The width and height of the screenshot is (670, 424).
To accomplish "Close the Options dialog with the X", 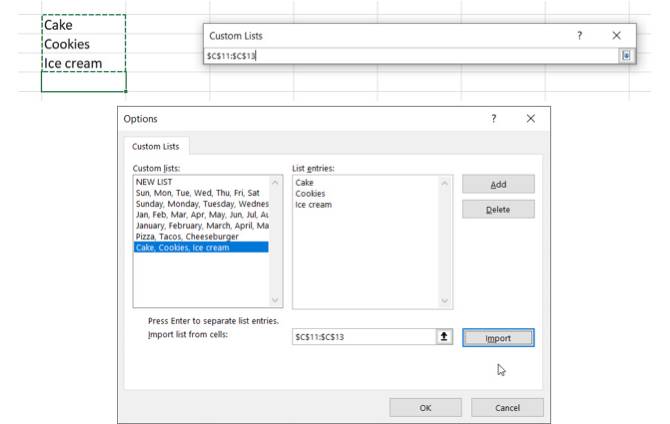I will 531,118.
